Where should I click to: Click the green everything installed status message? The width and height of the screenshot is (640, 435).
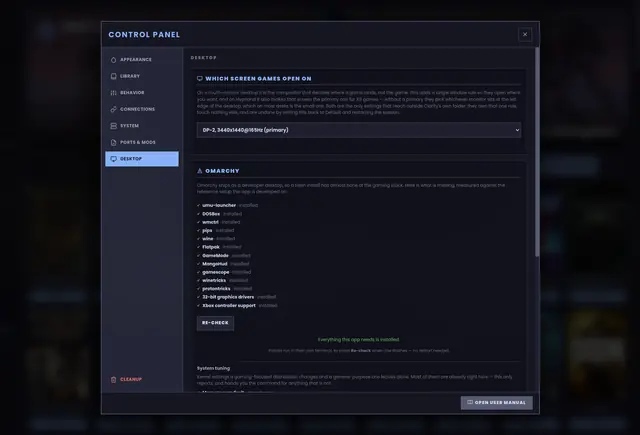359,340
